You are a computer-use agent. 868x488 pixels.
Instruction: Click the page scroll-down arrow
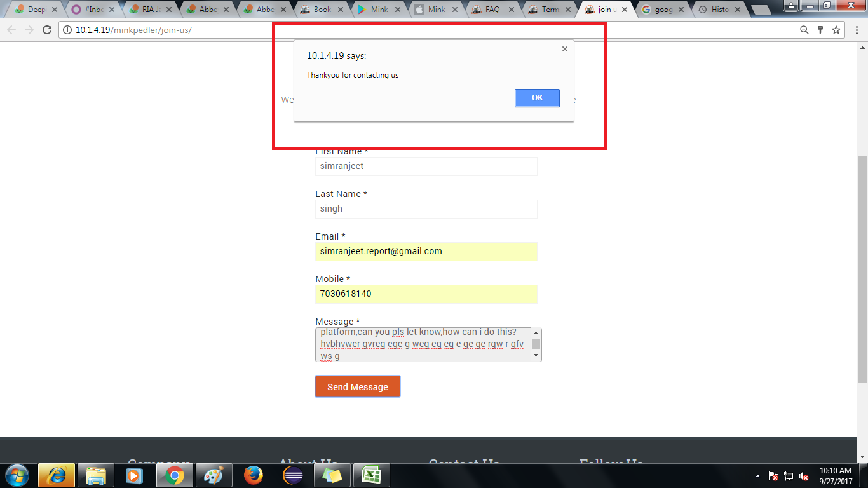(862, 457)
